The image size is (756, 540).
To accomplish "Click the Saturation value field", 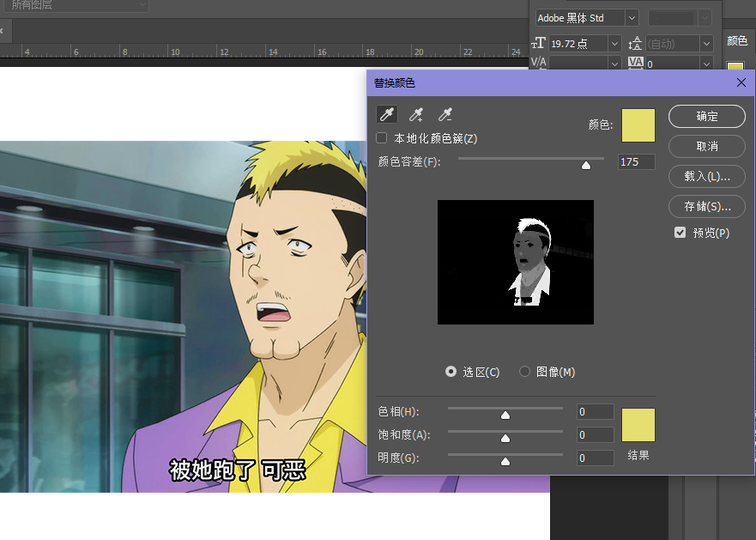I will [x=596, y=434].
